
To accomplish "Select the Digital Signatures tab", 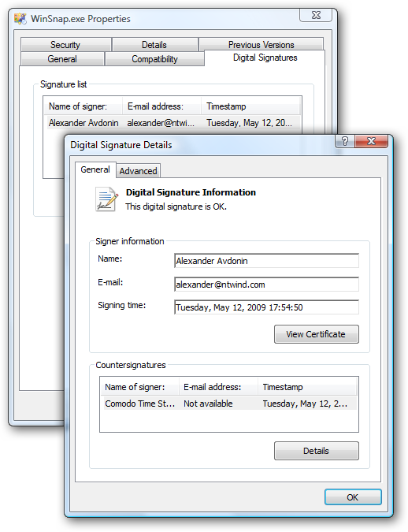I will (265, 58).
